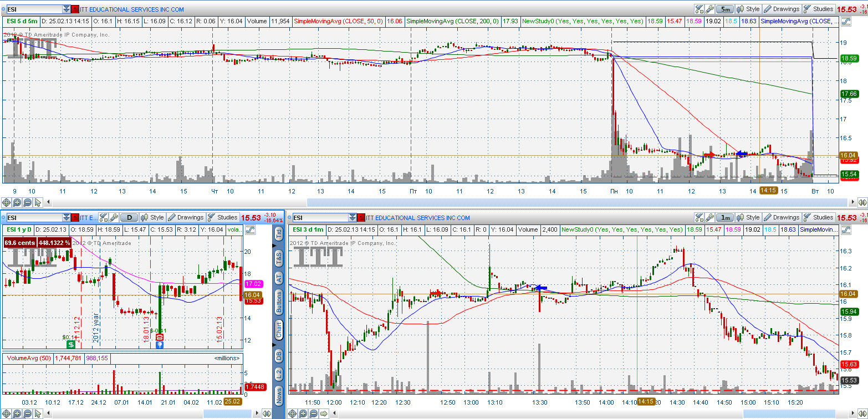
Task: Open Style menu in daily chart
Action: coord(152,218)
